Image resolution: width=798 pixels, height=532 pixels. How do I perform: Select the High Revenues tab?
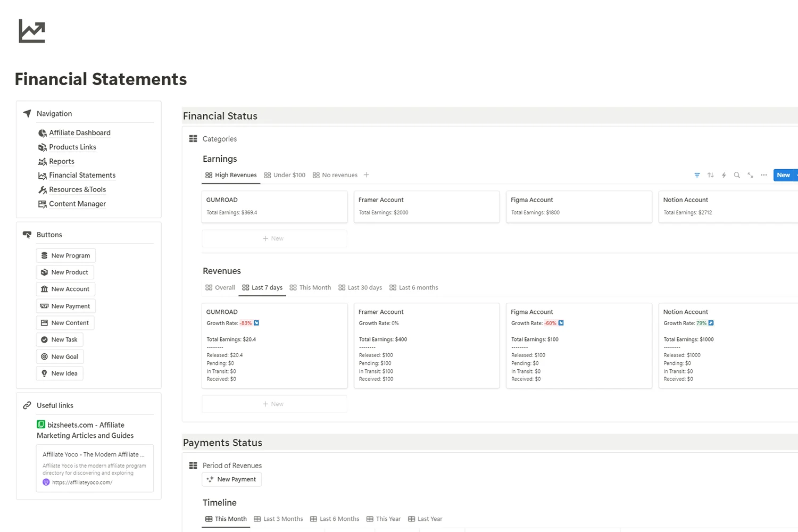point(231,175)
